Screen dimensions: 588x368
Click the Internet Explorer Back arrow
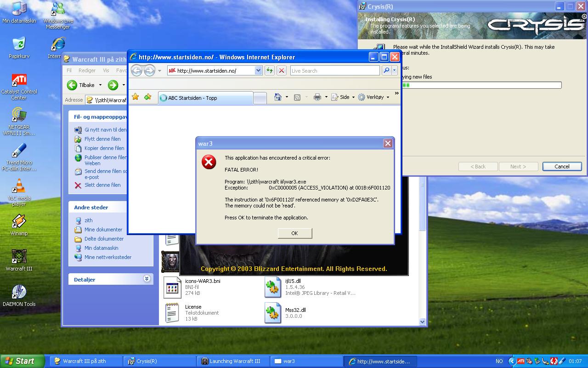(137, 70)
